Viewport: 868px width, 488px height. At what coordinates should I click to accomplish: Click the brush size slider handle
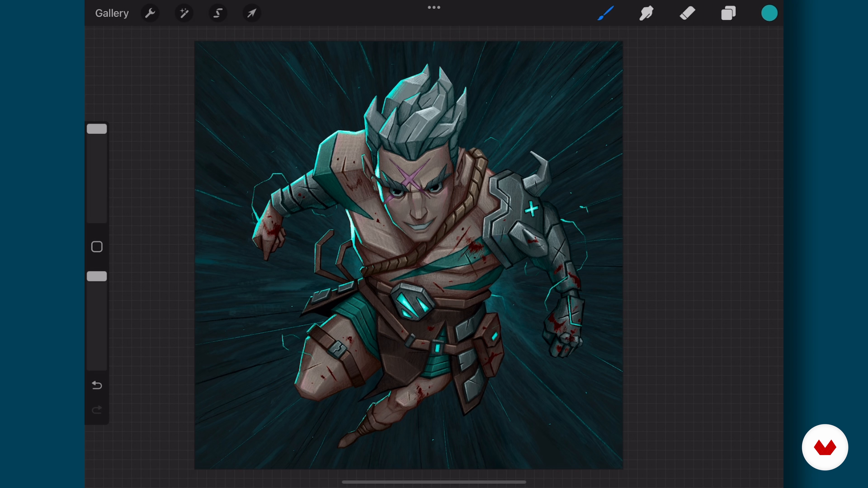[97, 129]
